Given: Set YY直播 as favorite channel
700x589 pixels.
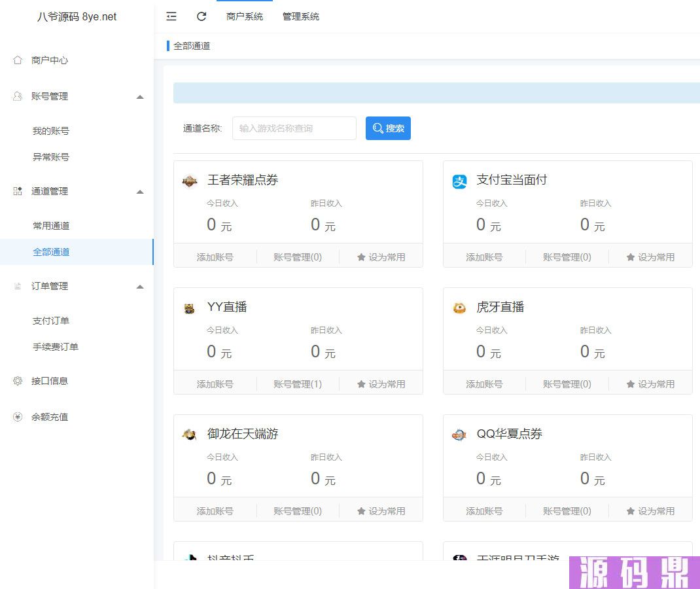Looking at the screenshot, I should coord(381,384).
